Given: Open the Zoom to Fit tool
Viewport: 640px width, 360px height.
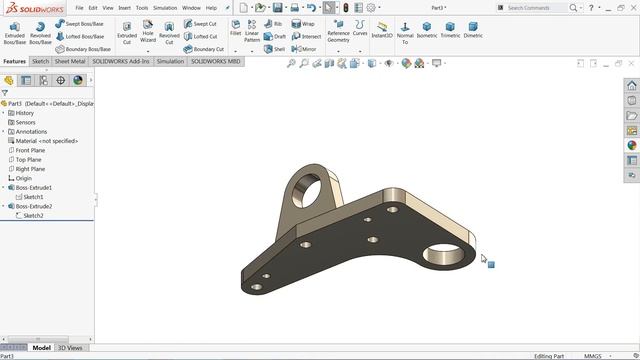Looking at the screenshot, I should (x=291, y=63).
